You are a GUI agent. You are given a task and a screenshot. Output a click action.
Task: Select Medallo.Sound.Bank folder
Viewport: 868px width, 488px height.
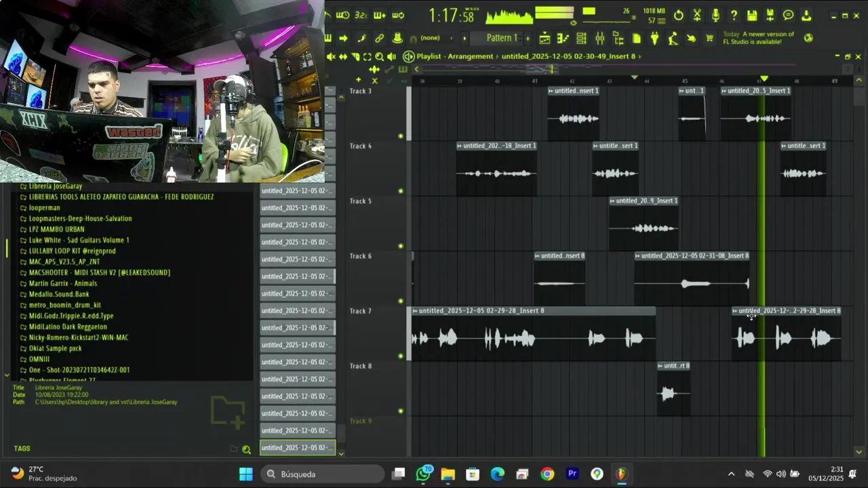[x=59, y=294]
